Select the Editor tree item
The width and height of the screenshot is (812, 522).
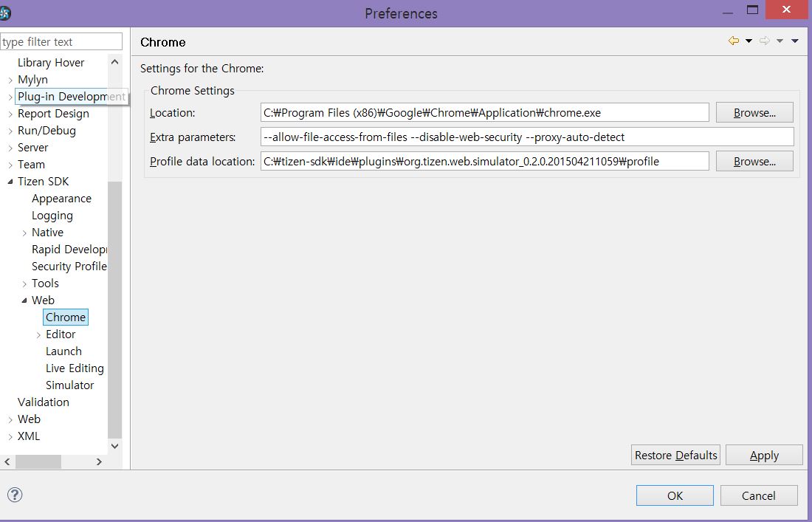[x=61, y=334]
